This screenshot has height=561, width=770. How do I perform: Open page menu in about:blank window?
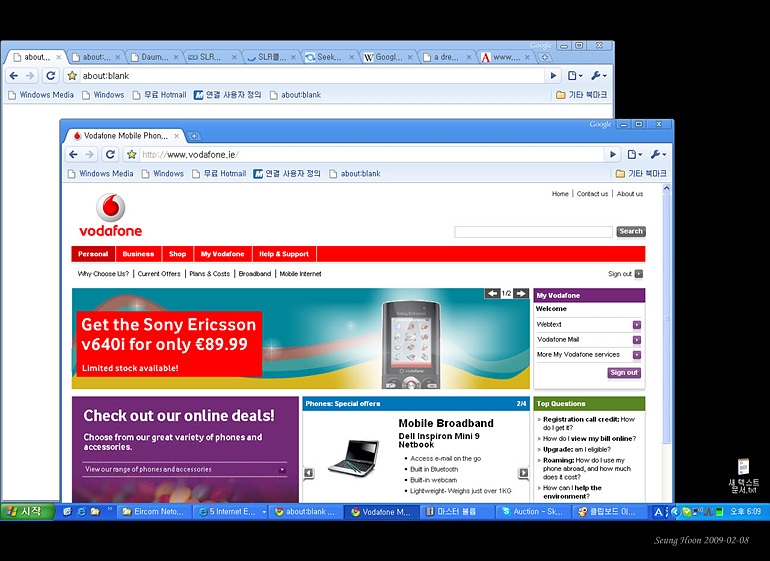[575, 76]
